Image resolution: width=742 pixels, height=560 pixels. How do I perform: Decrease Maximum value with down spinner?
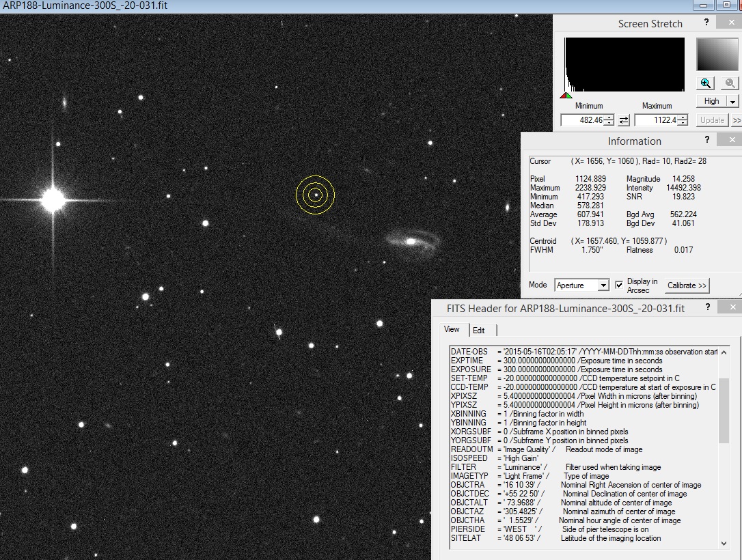(x=683, y=123)
